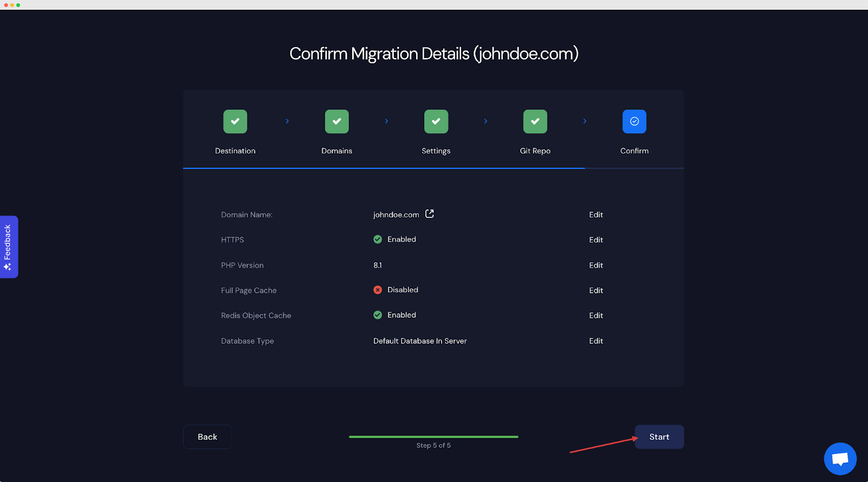Click the chevron between Destination and Domains
Image resolution: width=868 pixels, height=482 pixels.
[287, 121]
